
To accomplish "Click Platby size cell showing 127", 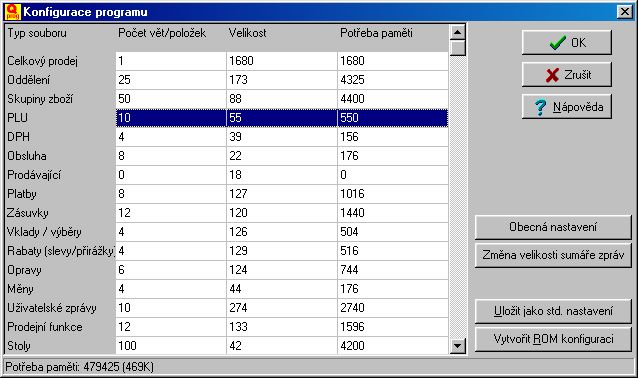I will pyautogui.click(x=282, y=194).
